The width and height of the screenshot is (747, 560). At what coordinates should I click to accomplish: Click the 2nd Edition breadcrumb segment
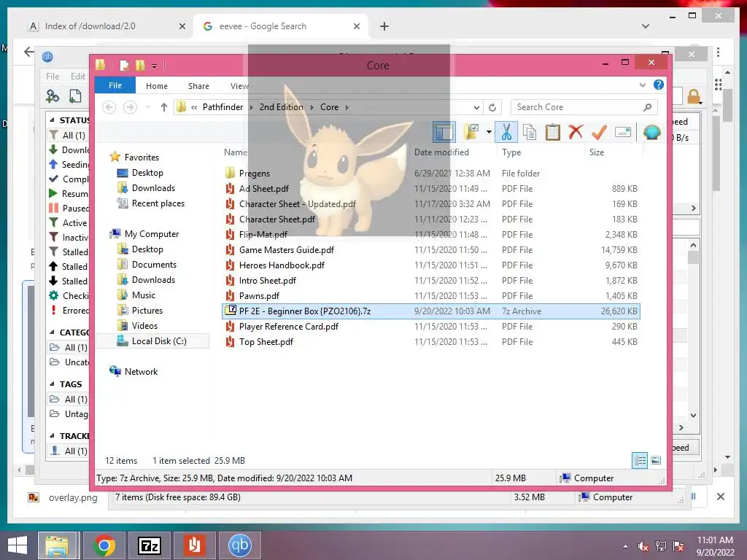pyautogui.click(x=281, y=107)
